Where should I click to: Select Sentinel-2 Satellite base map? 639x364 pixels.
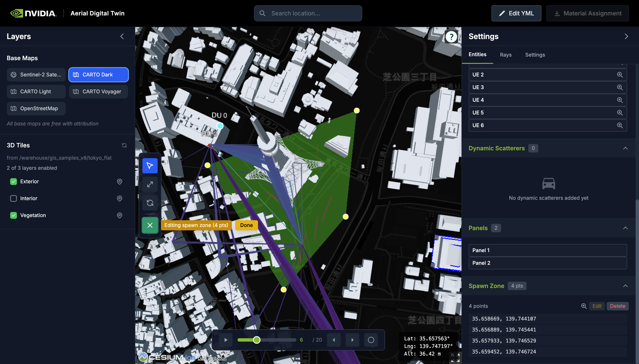[36, 75]
